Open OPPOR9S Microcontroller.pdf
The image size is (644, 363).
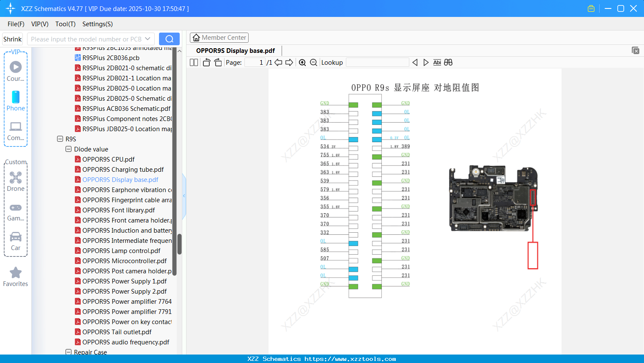pyautogui.click(x=124, y=261)
